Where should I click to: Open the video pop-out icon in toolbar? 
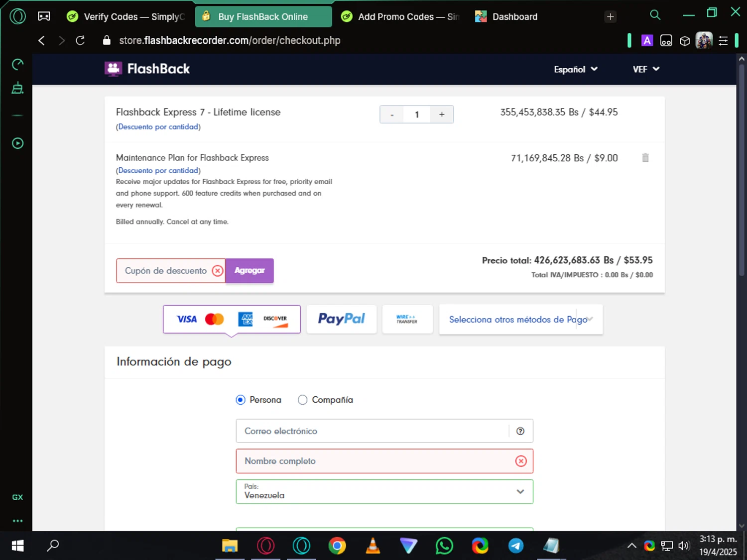[x=666, y=41]
